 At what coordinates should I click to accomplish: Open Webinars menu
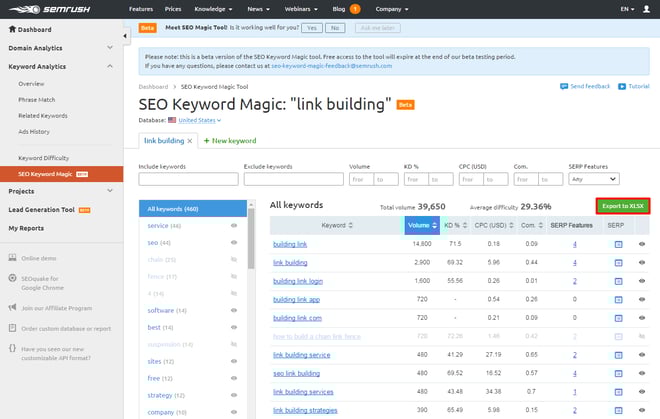[x=301, y=9]
